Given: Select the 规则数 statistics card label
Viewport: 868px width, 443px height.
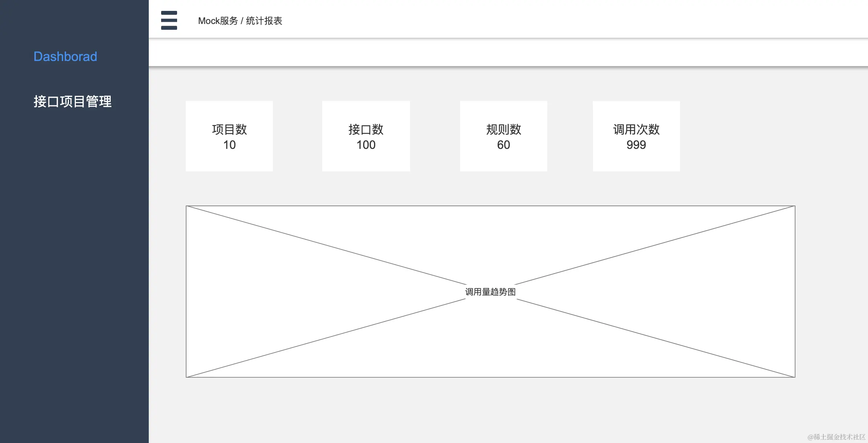Looking at the screenshot, I should [x=503, y=129].
